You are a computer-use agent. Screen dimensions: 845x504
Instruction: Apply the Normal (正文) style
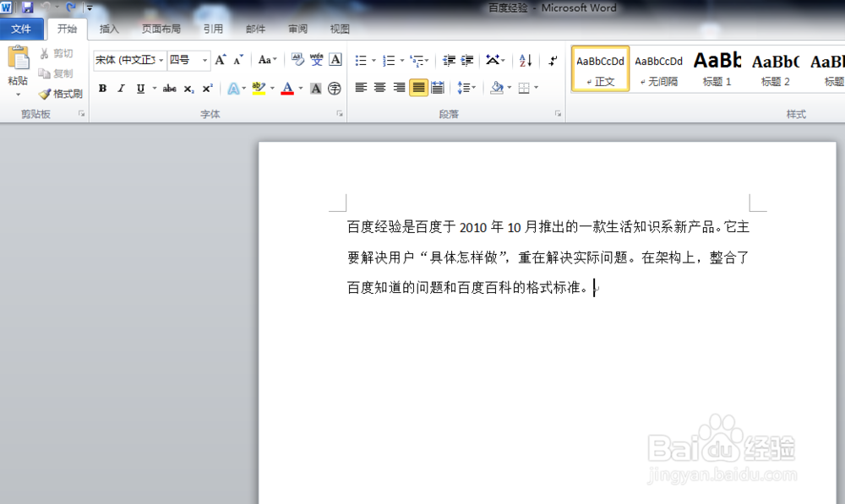tap(600, 69)
